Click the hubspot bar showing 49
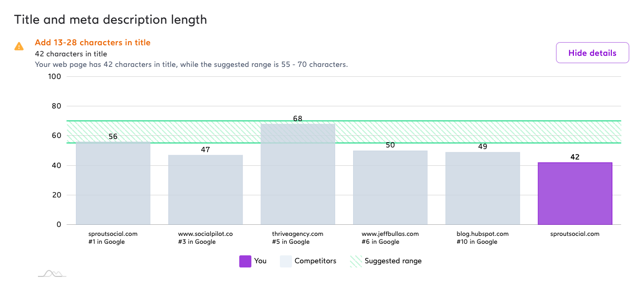Screen dimensions: 644x288 coord(482,188)
